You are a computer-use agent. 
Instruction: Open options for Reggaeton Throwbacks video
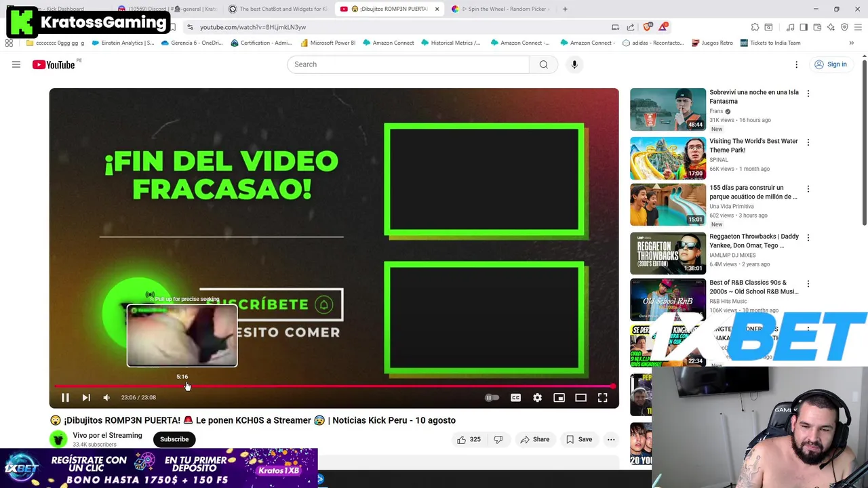[x=808, y=238]
